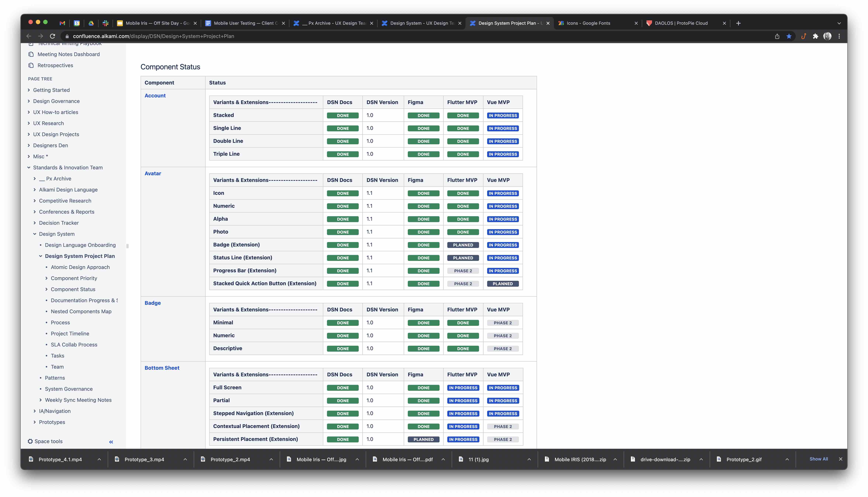This screenshot has height=497, width=868.
Task: Collapse the Design System tree node
Action: click(x=35, y=234)
